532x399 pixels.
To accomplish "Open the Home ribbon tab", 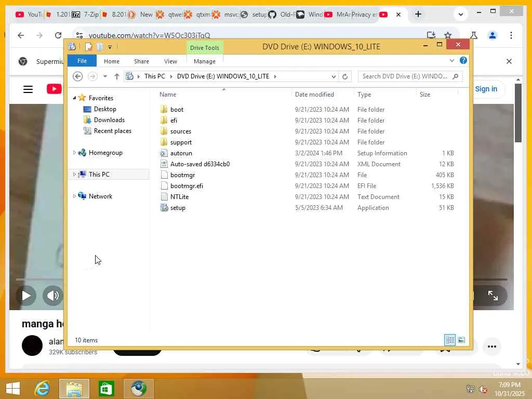I will (112, 61).
